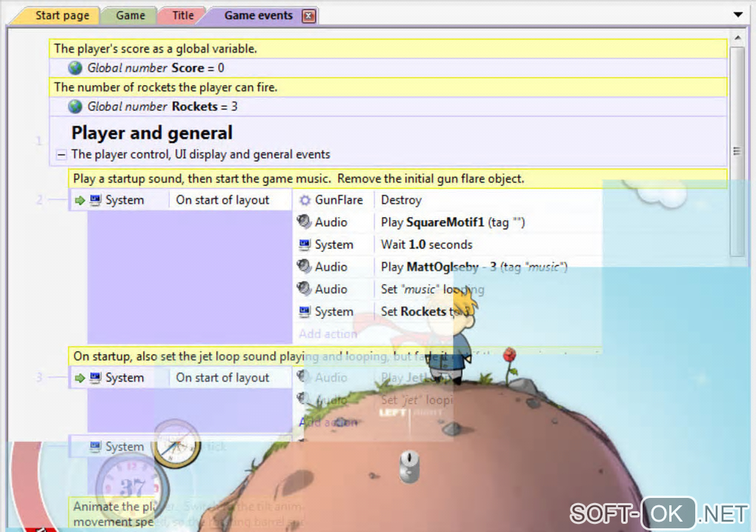Click event number 2 in the margin

(x=39, y=200)
